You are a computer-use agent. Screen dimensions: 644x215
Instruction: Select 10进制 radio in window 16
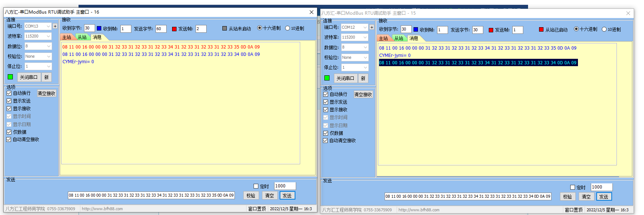[x=288, y=28]
